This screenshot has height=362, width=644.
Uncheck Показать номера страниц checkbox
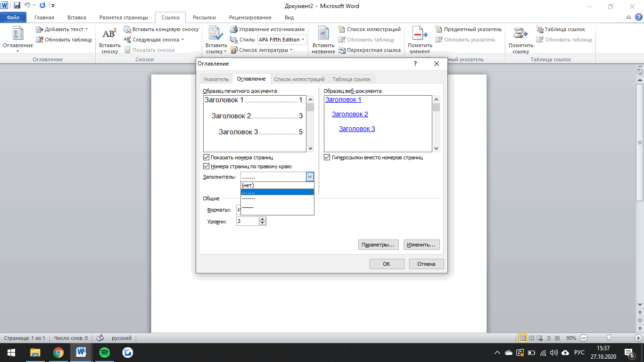pyautogui.click(x=206, y=157)
